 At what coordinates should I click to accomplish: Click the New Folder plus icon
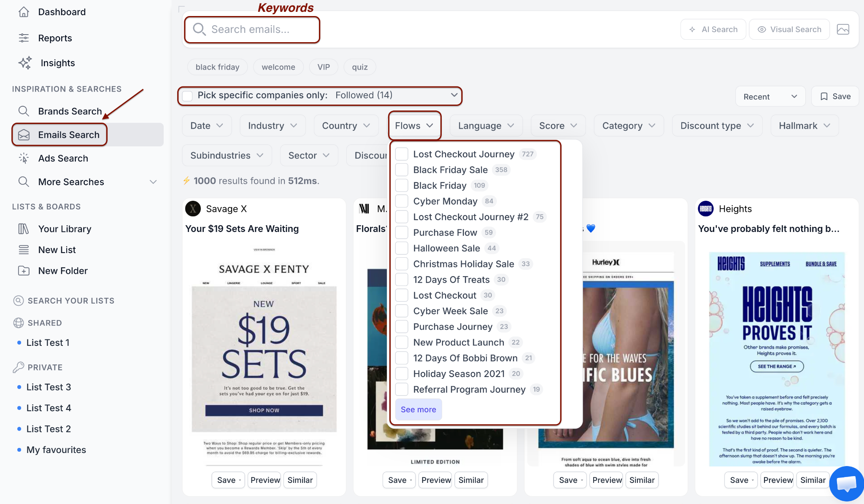pyautogui.click(x=24, y=271)
